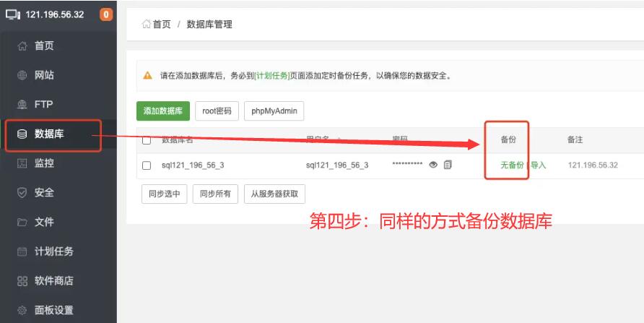Click the shield icon for 安全
Image resolution: width=644 pixels, height=323 pixels.
pyautogui.click(x=22, y=193)
